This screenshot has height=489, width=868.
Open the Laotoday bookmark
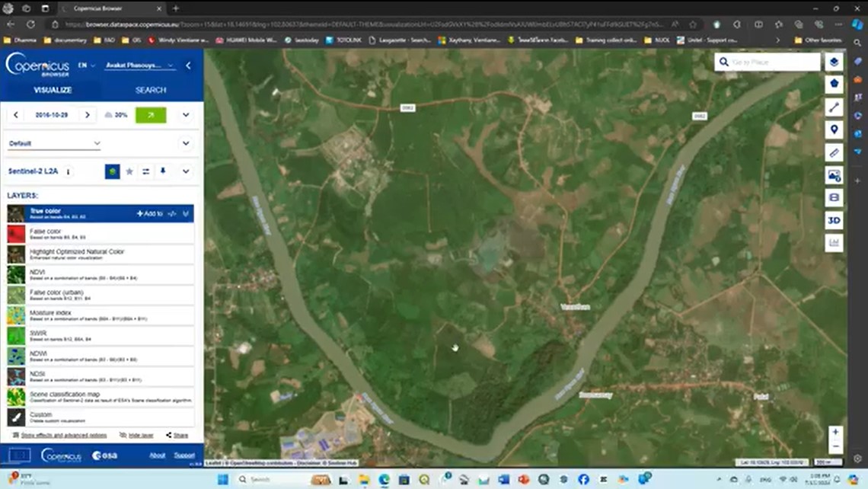tap(302, 40)
